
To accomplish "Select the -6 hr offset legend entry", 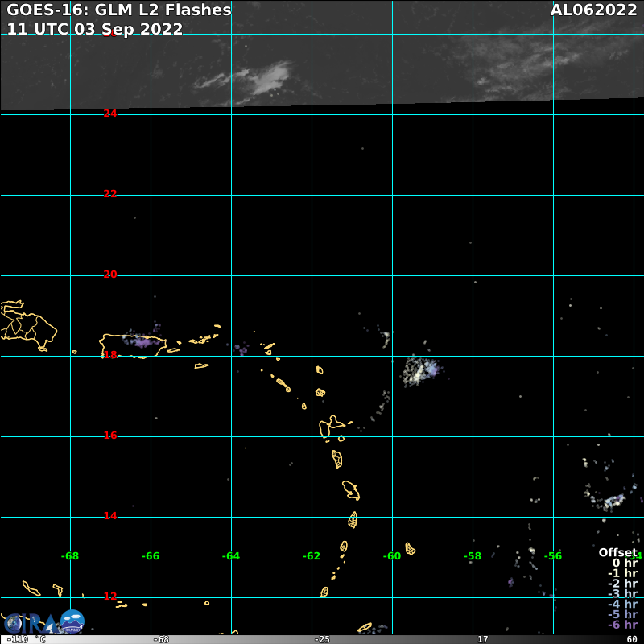I will [x=622, y=625].
